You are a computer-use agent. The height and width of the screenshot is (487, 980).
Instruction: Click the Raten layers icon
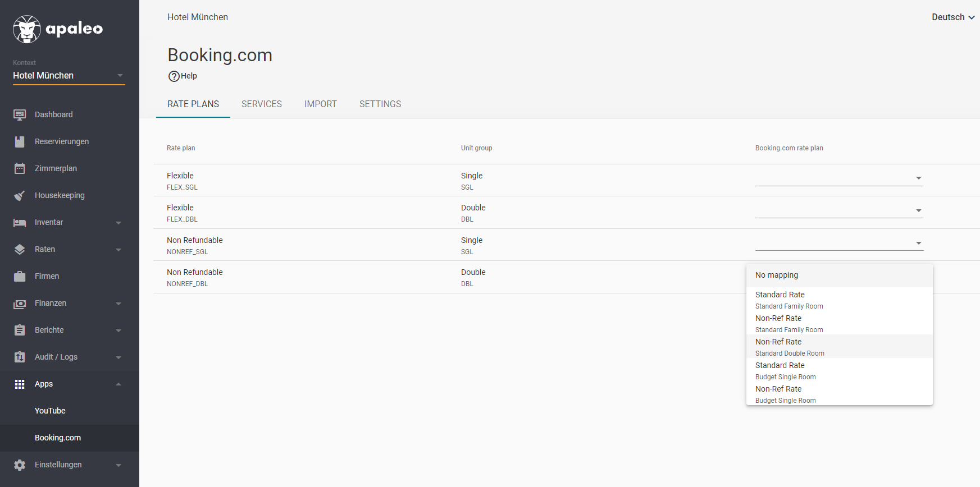[x=20, y=249]
